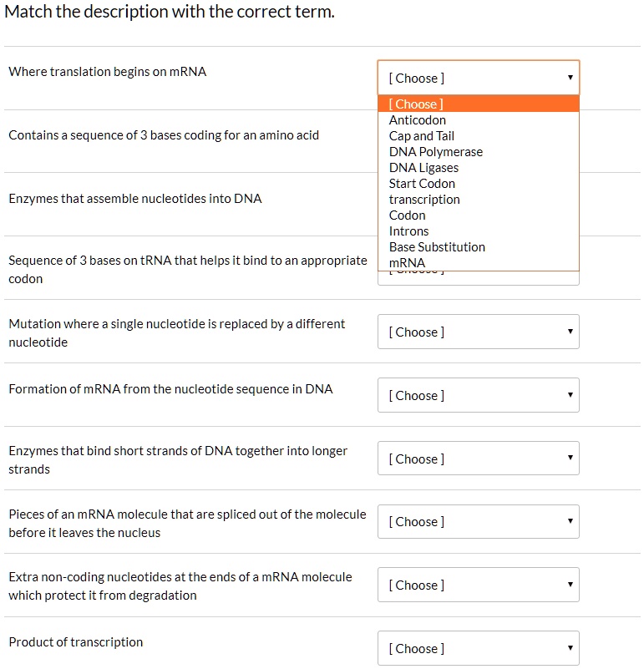Image resolution: width=644 pixels, height=669 pixels.
Task: Select "Anticodon" in the dropdown list
Action: [x=418, y=119]
